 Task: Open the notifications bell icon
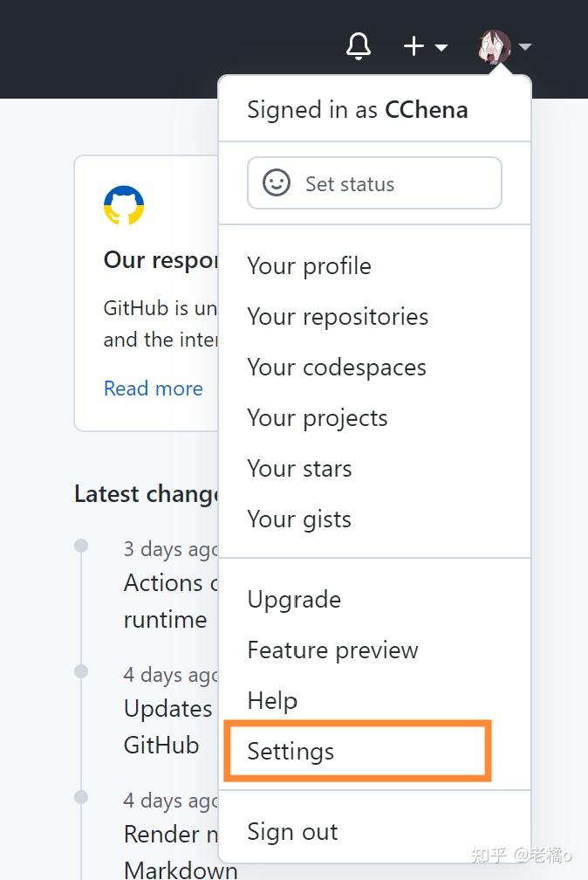(359, 46)
